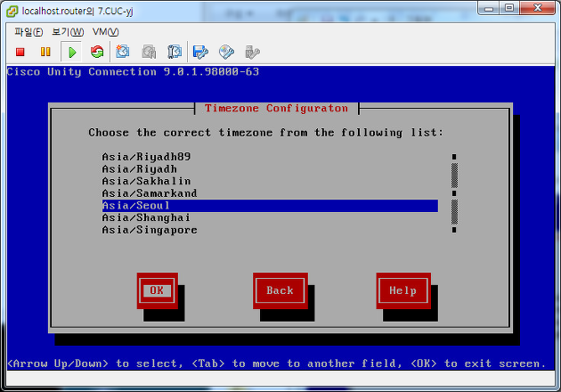Confirm timezone with the OK button

pos(157,290)
